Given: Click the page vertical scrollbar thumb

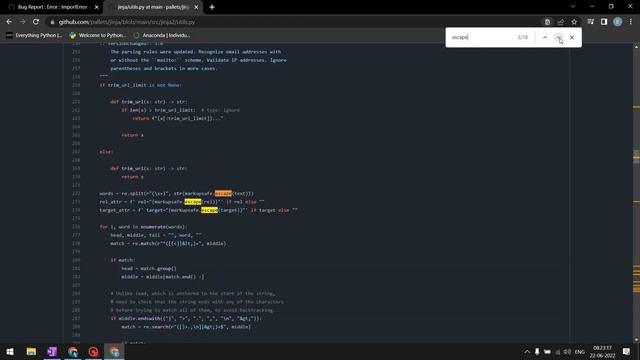Looking at the screenshot, I should coord(636,157).
